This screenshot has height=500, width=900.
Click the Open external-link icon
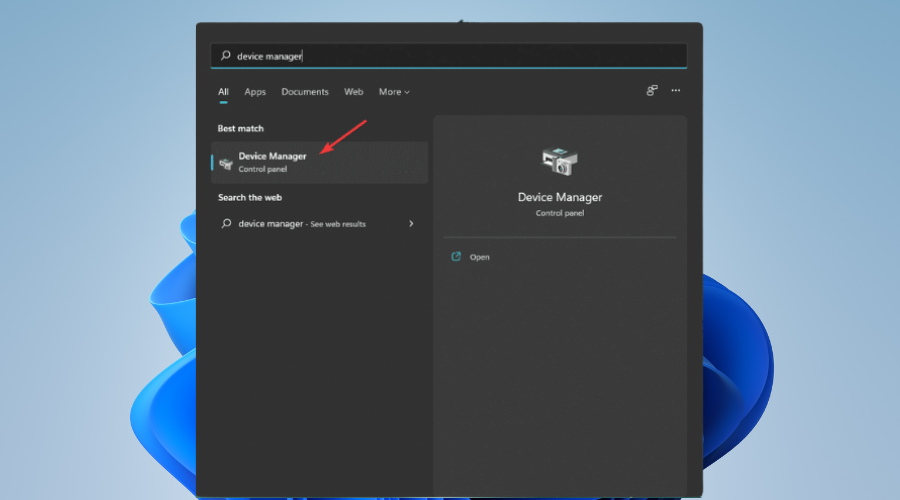click(456, 257)
